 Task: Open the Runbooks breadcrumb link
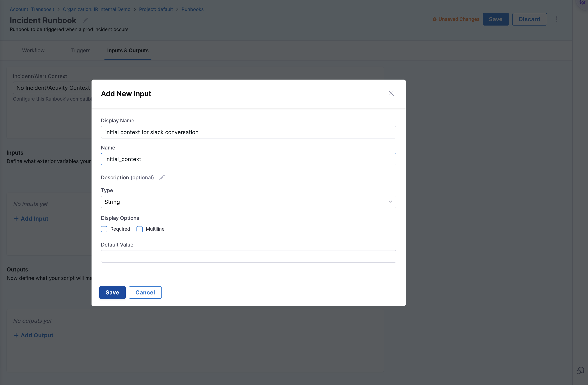pyautogui.click(x=192, y=9)
